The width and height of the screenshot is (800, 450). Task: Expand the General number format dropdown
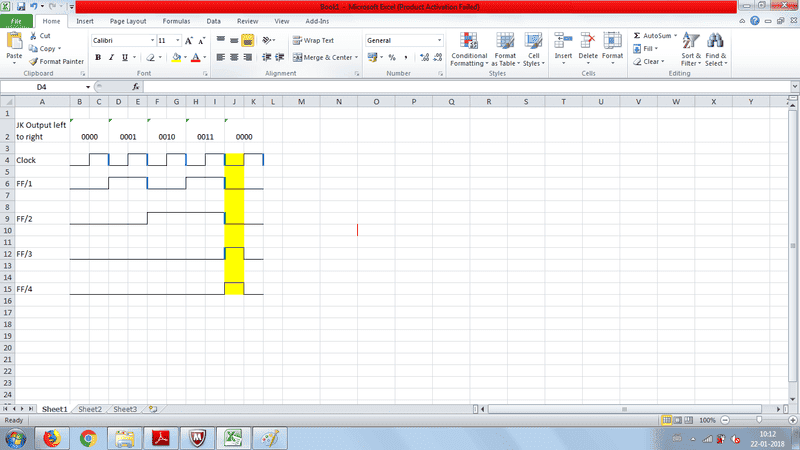(438, 40)
